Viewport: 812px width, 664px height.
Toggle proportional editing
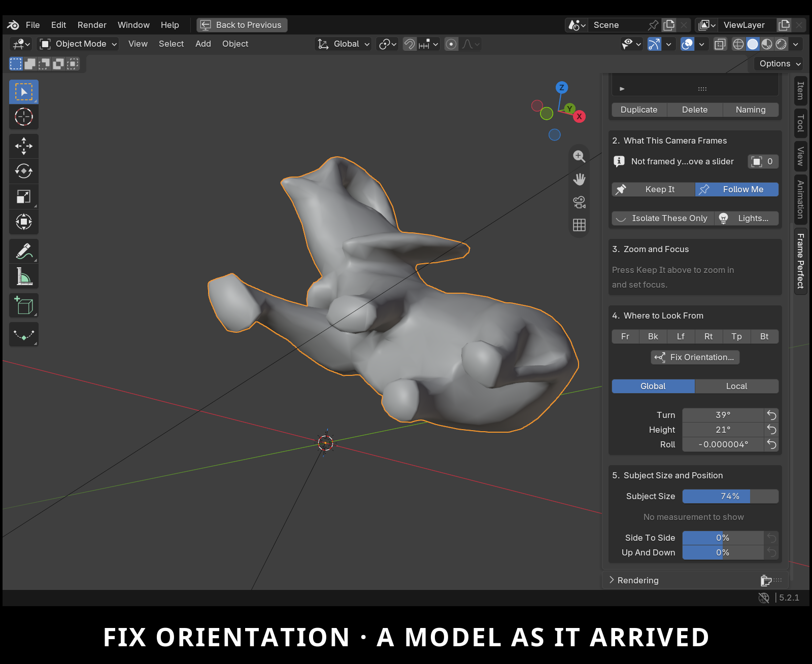pos(451,44)
